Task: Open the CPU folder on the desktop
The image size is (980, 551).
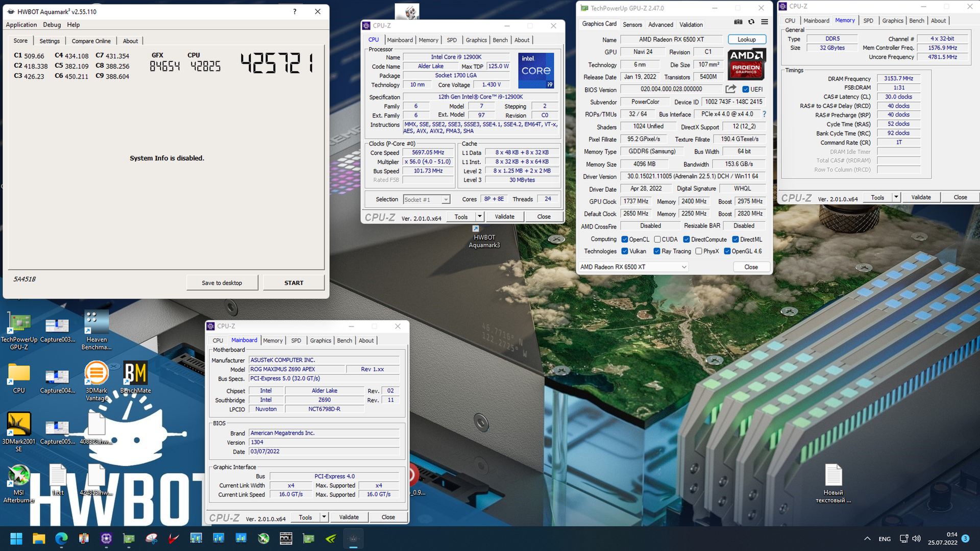Action: click(x=19, y=379)
